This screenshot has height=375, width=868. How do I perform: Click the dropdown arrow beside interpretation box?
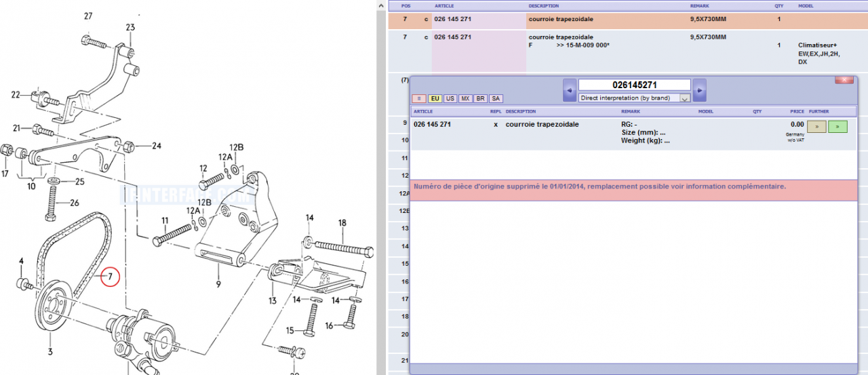(684, 98)
